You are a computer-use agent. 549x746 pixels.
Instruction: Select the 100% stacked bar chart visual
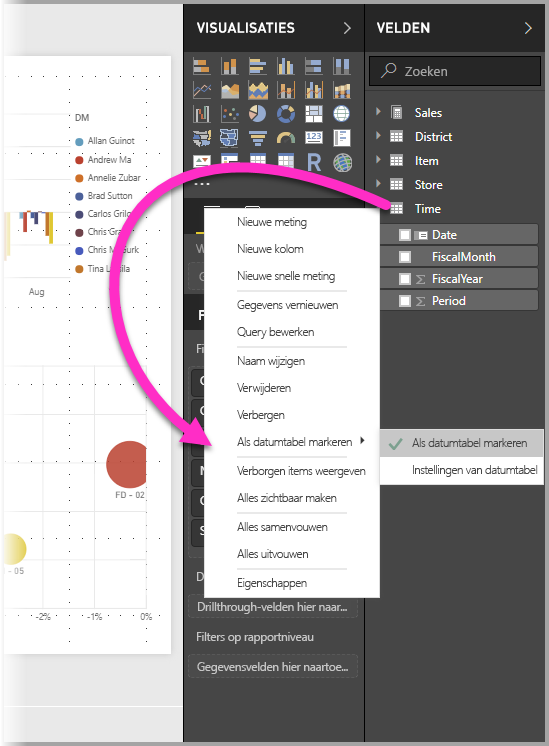(314, 67)
